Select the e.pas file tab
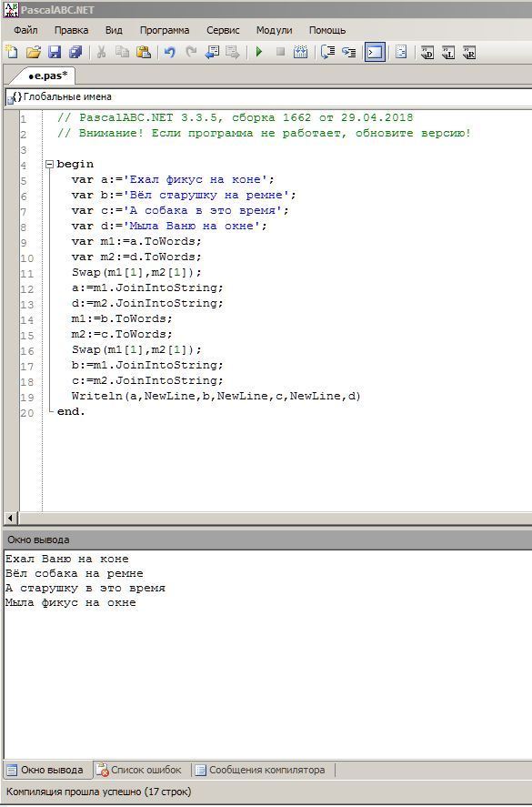 coord(47,76)
